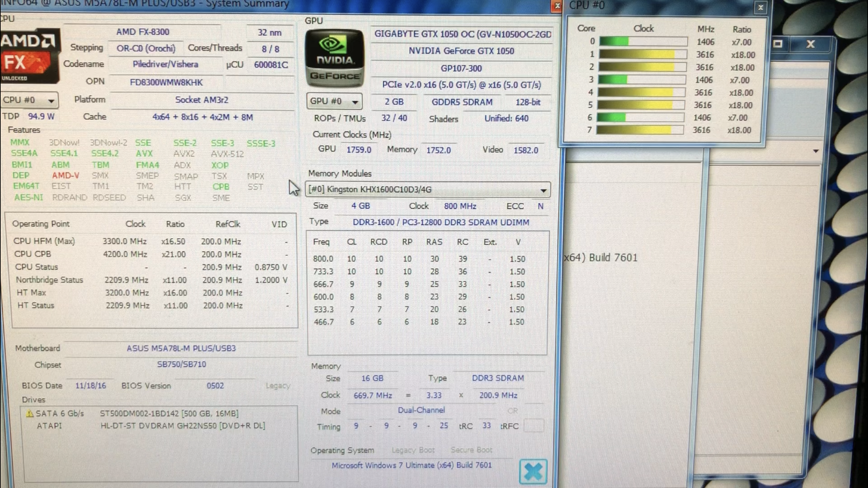
Task: Click the 11/18/16 BIOS date value
Action: click(90, 386)
